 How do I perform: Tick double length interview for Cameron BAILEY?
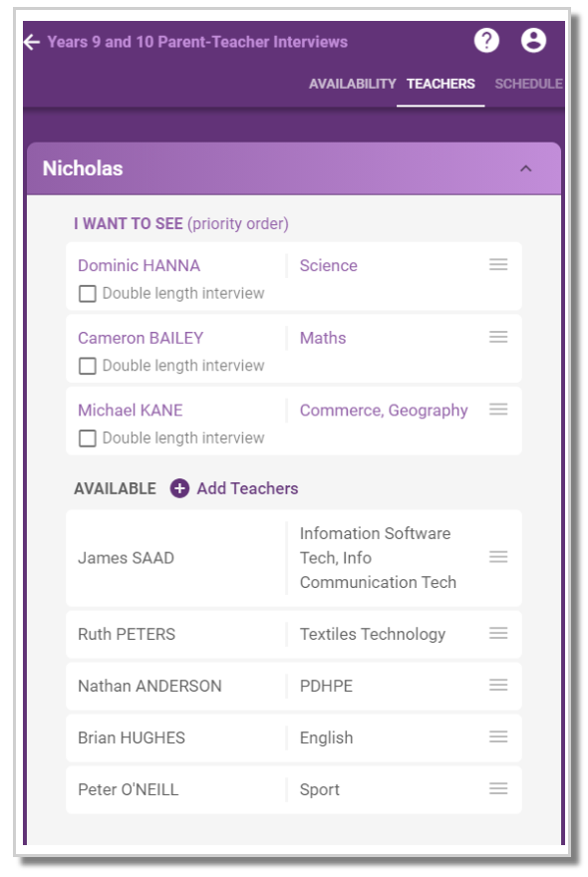88,366
